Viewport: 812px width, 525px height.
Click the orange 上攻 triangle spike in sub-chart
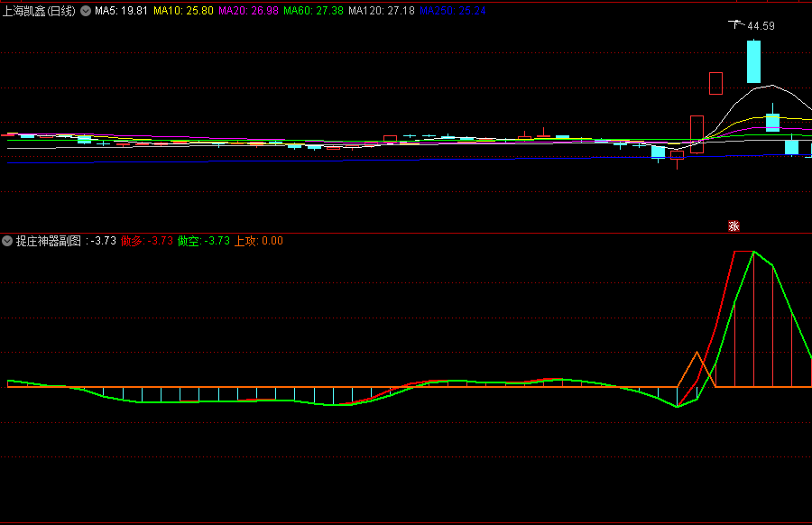(x=697, y=356)
